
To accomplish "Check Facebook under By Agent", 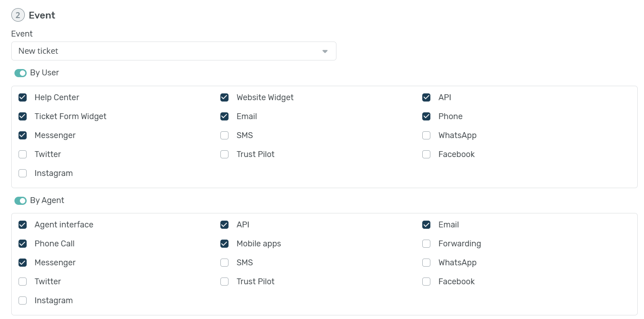I will [x=426, y=282].
